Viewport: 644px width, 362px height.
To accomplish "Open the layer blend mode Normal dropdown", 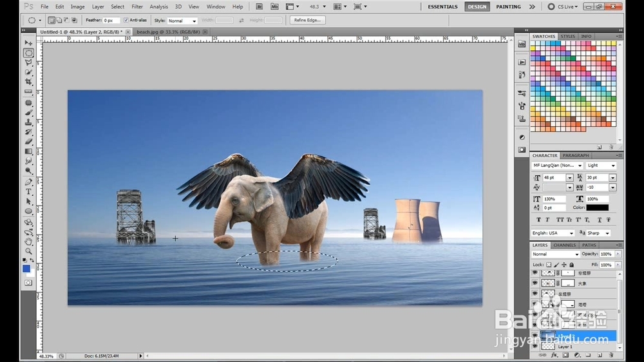I will click(x=555, y=254).
